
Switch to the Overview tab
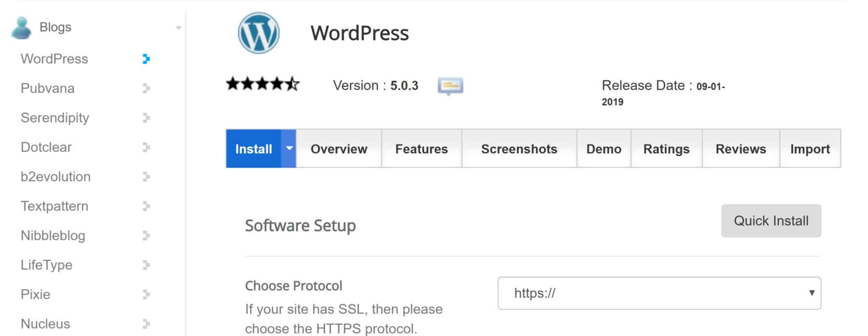pyautogui.click(x=339, y=149)
